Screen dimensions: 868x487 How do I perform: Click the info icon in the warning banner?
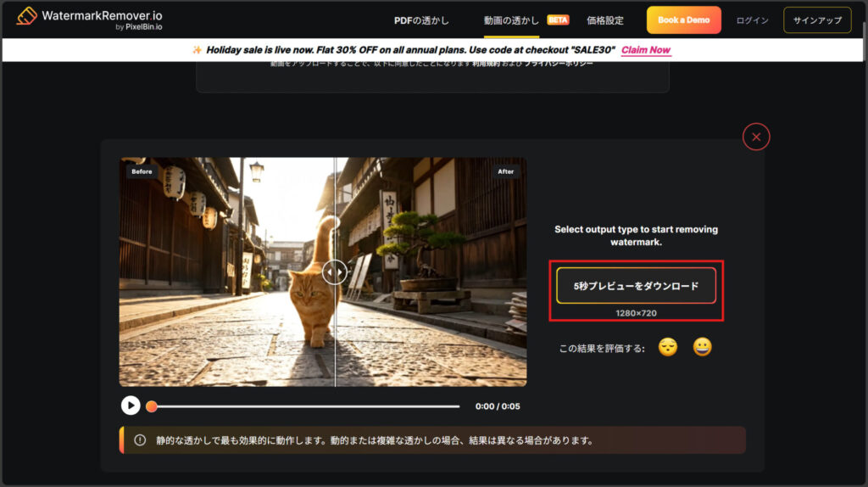140,440
